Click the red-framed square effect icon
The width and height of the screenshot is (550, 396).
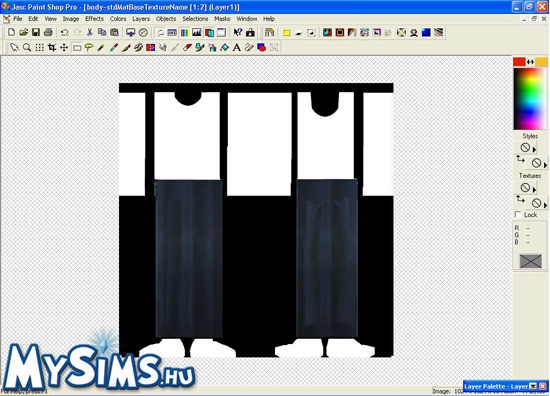340,33
